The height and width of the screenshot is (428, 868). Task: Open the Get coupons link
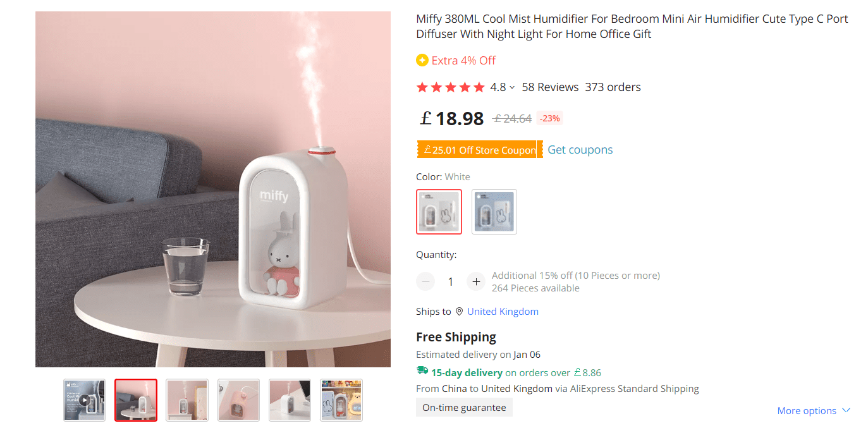tap(580, 150)
